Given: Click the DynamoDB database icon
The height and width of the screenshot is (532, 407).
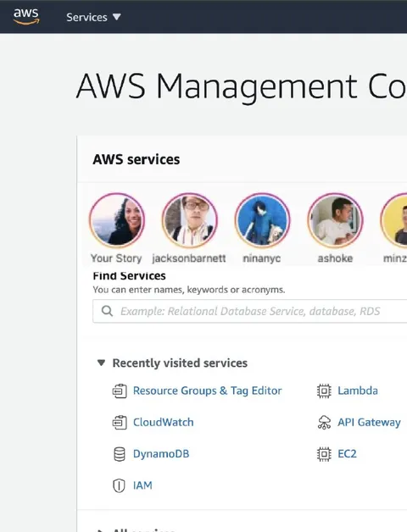Looking at the screenshot, I should pos(120,454).
